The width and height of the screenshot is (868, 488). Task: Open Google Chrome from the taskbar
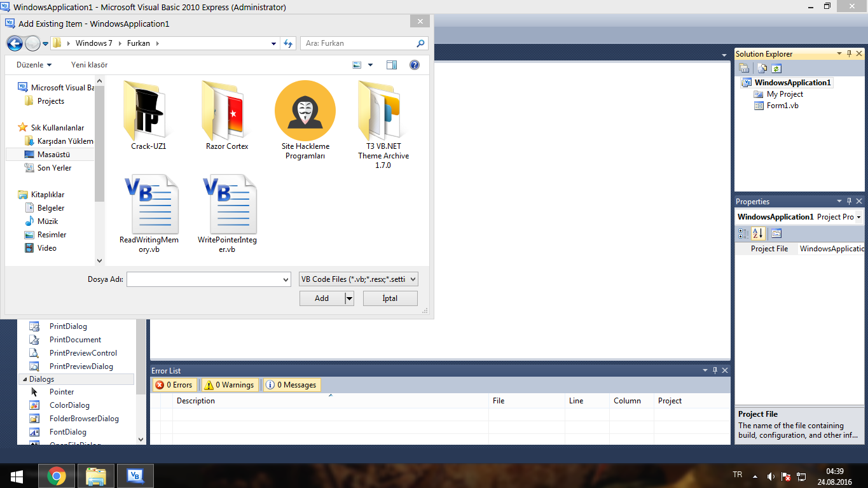[57, 476]
